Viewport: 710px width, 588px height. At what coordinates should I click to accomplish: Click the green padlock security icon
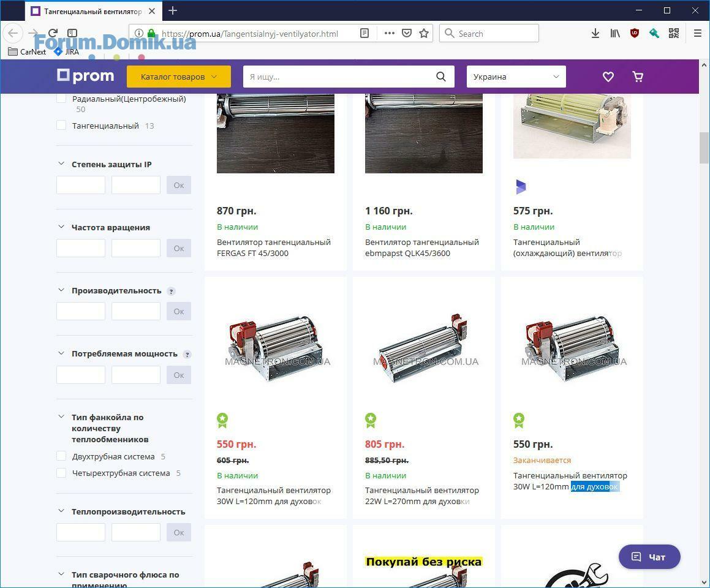pyautogui.click(x=151, y=33)
